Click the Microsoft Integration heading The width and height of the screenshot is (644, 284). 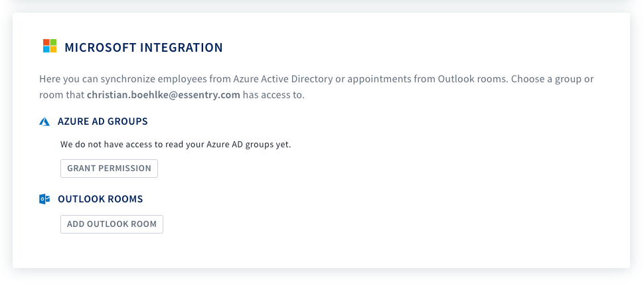click(144, 48)
